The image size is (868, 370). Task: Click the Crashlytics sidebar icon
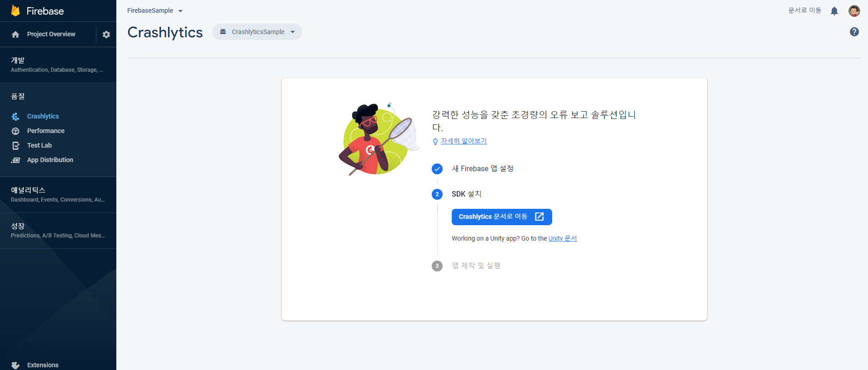click(x=15, y=117)
